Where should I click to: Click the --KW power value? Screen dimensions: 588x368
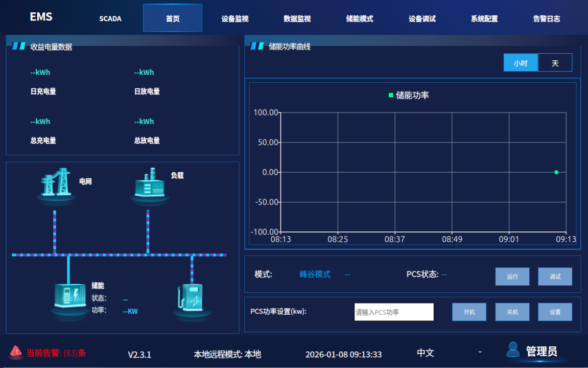(130, 311)
